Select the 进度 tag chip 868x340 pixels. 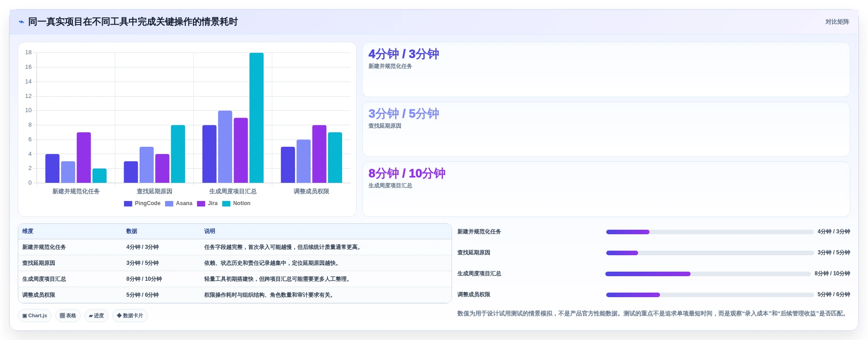point(96,315)
